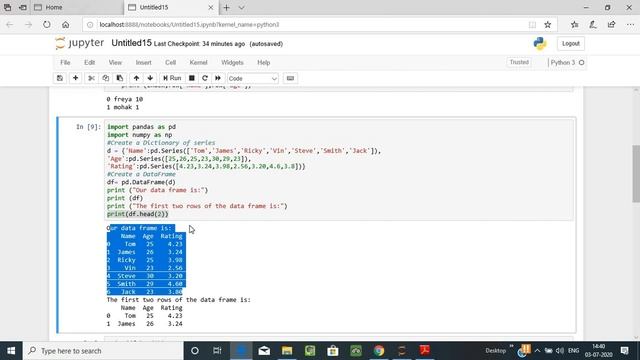Switch to the Home browser tab

coord(78,7)
